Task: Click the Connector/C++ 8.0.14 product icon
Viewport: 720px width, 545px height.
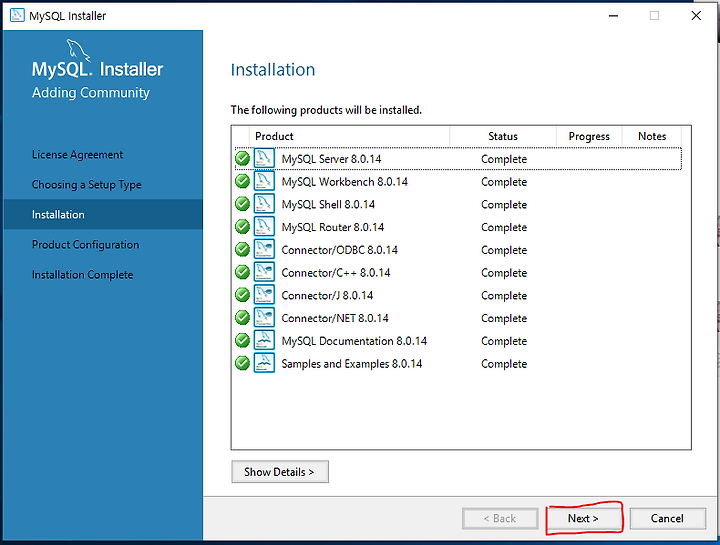Action: [264, 272]
